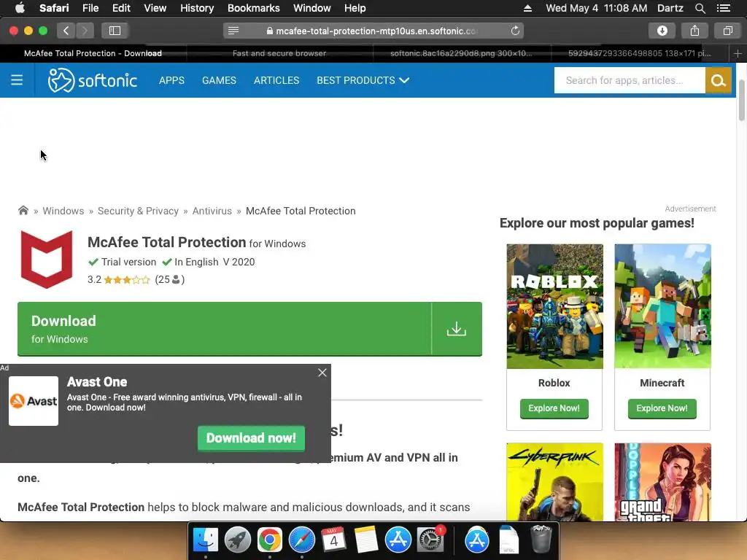Screen dimensions: 747x560
Task: Click Explore Now! under Minecraft
Action: (x=662, y=408)
